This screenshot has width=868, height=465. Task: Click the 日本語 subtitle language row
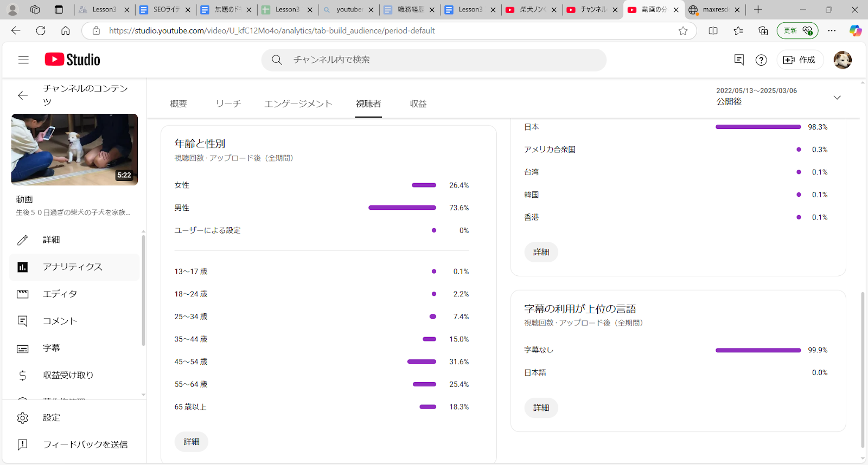(676, 373)
